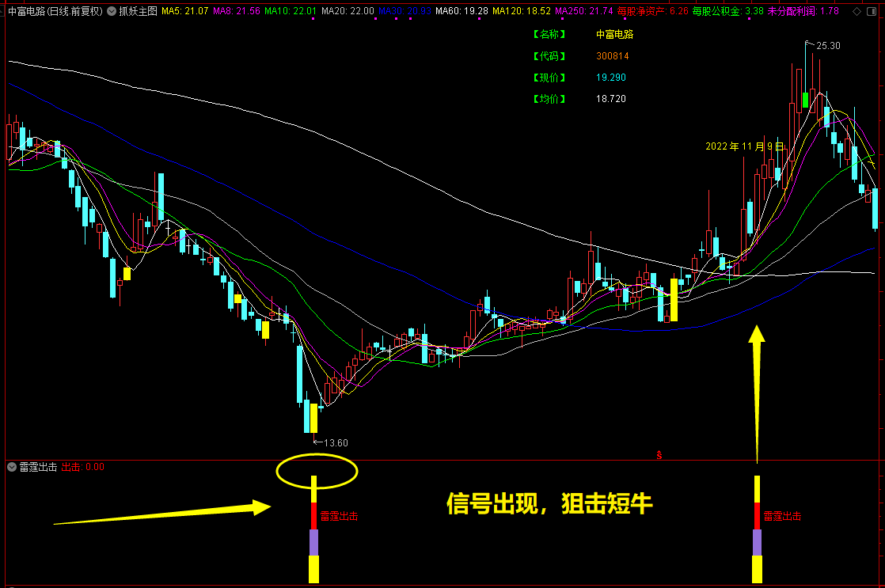The height and width of the screenshot is (588, 885).
Task: Click the stock code 300814
Action: (613, 56)
